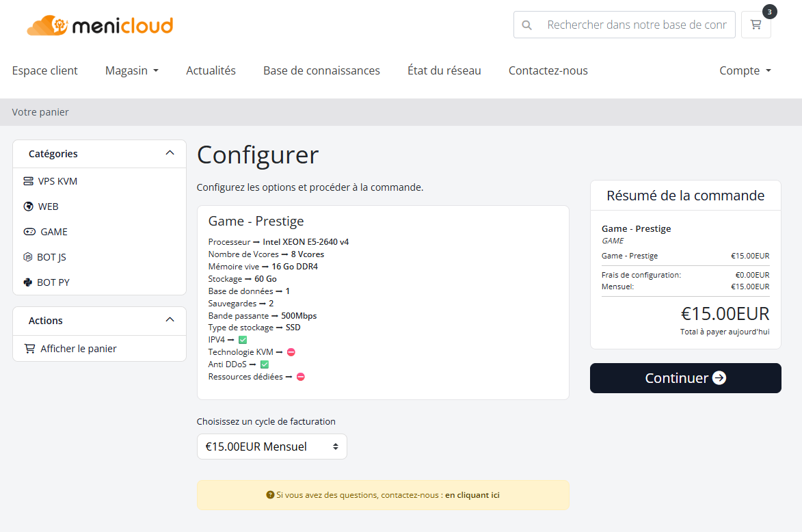This screenshot has width=802, height=532.
Task: Click the question mark icon in notice
Action: click(270, 494)
